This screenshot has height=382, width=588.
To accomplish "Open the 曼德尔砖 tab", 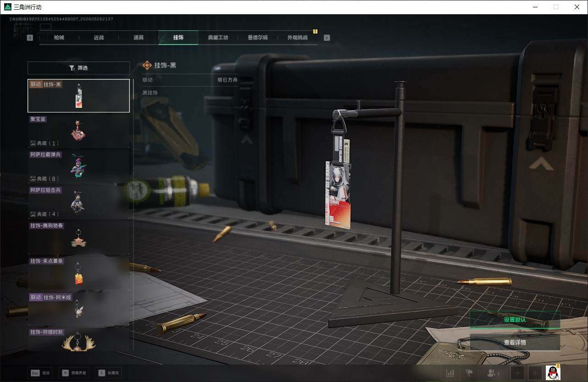I will [x=258, y=38].
